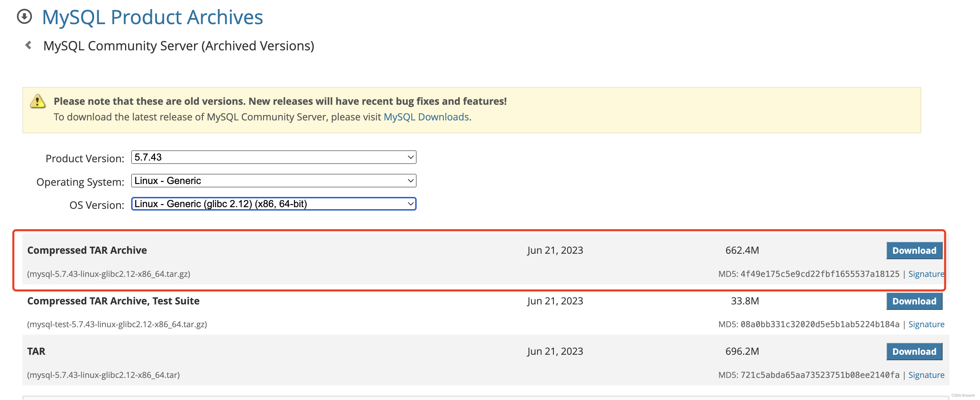Click MySQL Community Server (Archived Versions) heading
Image resolution: width=980 pixels, height=400 pixels.
[x=178, y=46]
